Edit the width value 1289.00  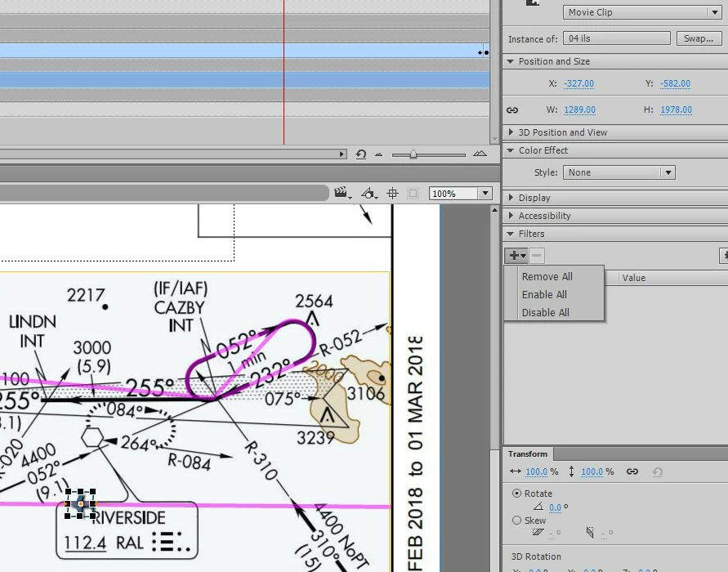pos(579,110)
